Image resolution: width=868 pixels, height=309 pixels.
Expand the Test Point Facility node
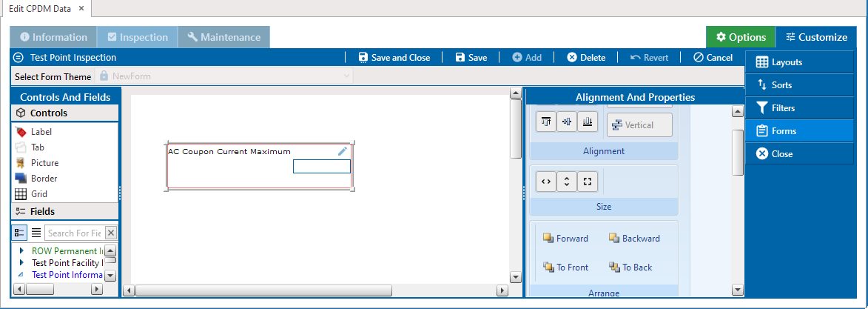[x=21, y=263]
